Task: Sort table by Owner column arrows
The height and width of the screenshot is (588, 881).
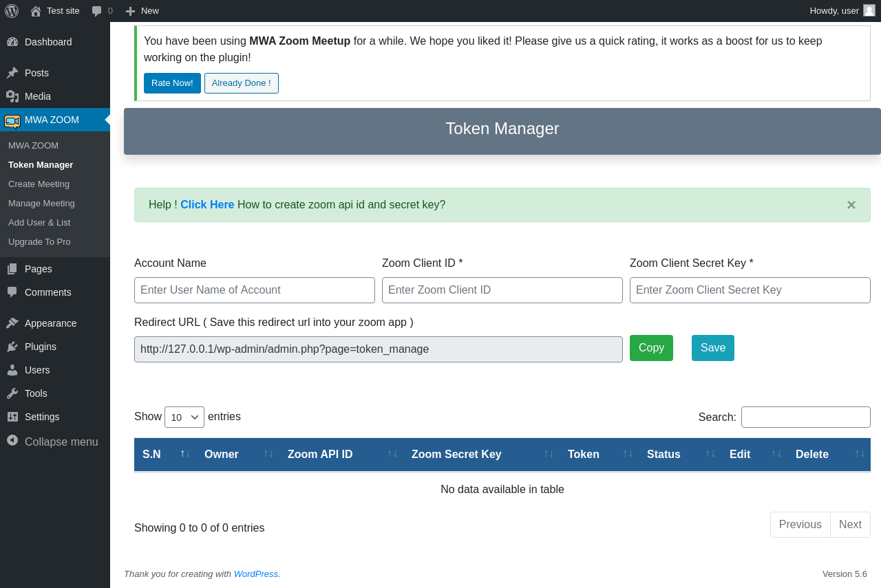Action: (268, 453)
